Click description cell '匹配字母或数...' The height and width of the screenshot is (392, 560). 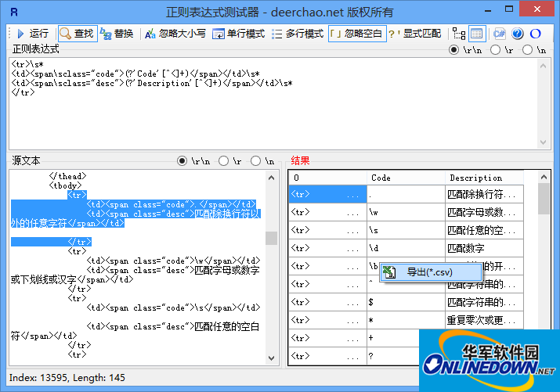(484, 212)
